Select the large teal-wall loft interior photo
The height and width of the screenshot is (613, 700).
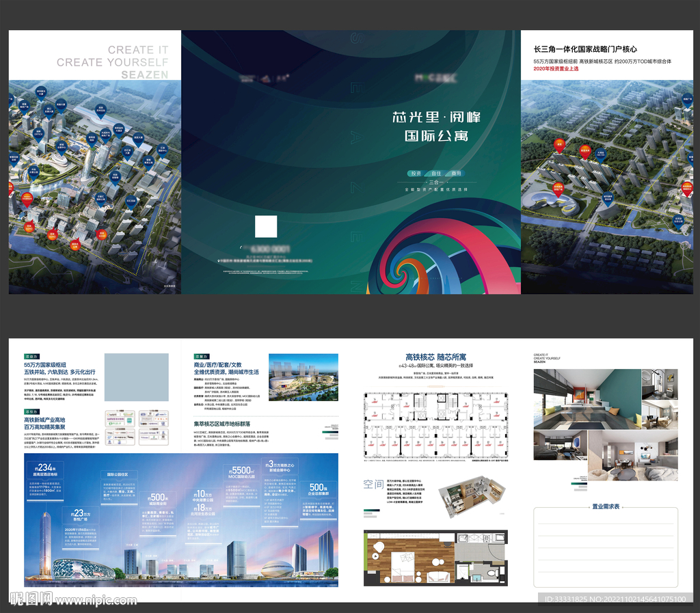pos(587,399)
